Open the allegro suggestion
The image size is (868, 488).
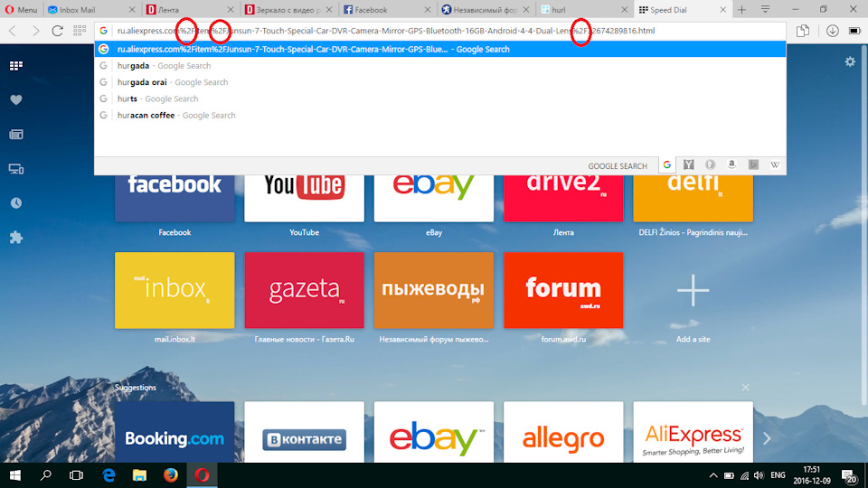[x=563, y=432]
